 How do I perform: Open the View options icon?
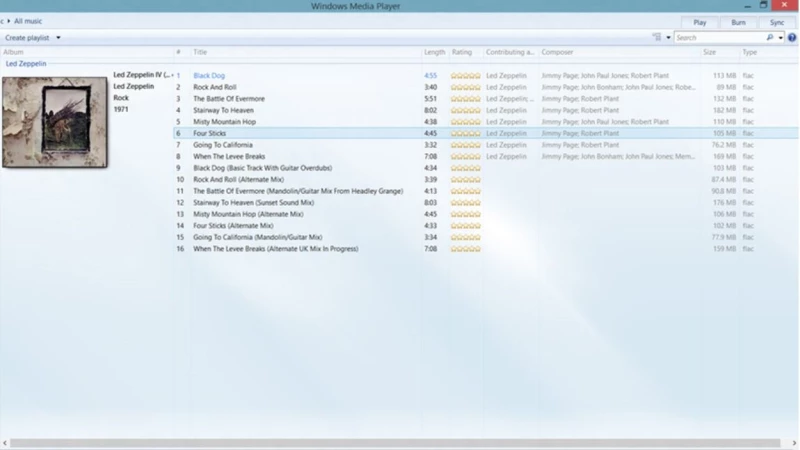(x=657, y=37)
